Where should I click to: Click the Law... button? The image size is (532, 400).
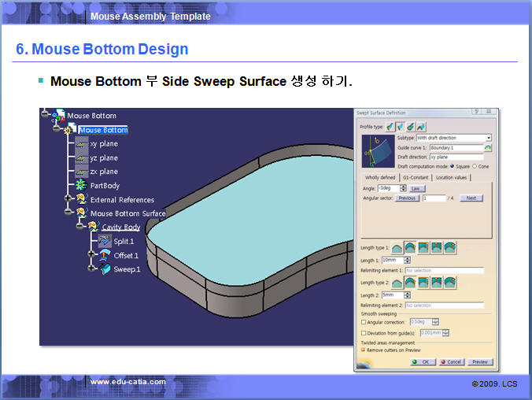(417, 188)
